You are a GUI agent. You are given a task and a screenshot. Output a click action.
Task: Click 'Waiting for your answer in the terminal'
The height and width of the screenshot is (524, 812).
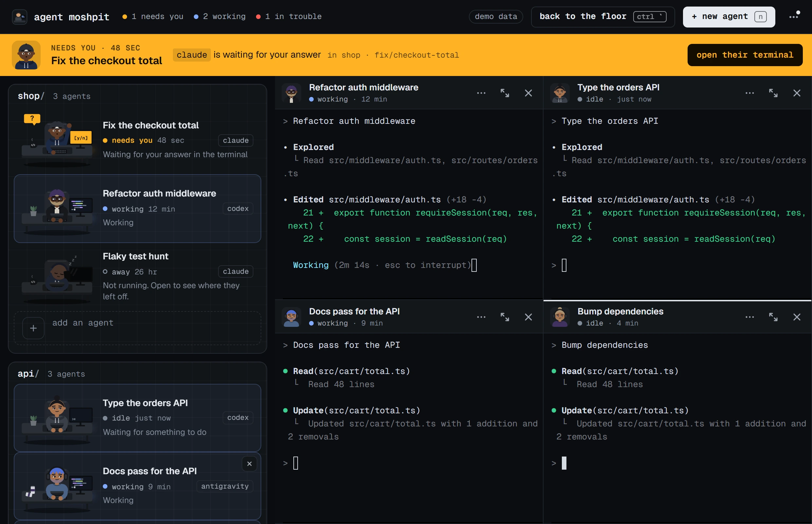click(175, 154)
